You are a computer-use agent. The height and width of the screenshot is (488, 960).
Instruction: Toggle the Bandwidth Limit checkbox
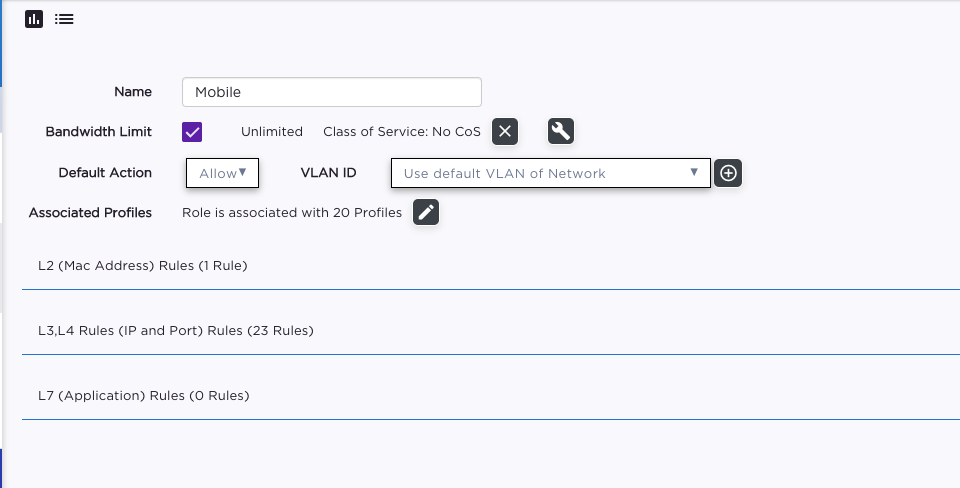192,132
